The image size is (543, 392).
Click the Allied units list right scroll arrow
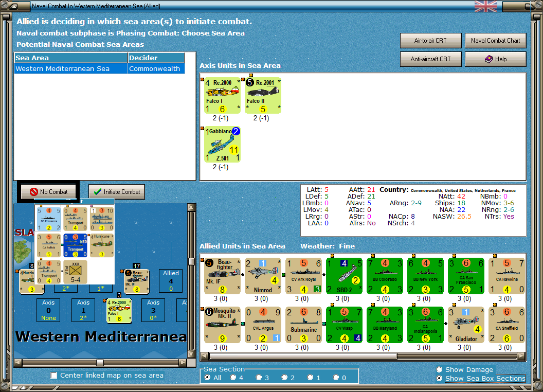(521, 356)
